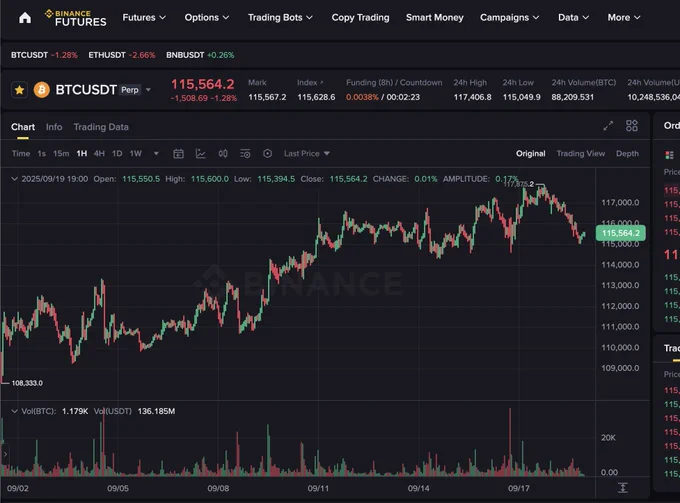Switch to the Chart tab

23,127
